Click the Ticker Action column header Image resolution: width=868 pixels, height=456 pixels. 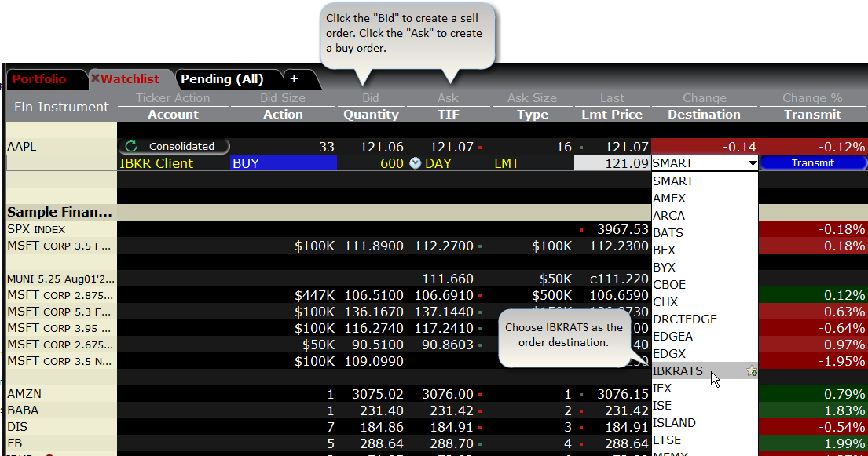(x=173, y=98)
